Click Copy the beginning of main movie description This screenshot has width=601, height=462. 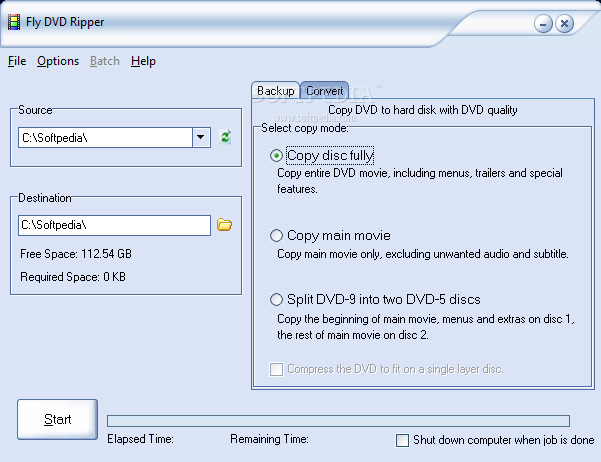pos(426,327)
